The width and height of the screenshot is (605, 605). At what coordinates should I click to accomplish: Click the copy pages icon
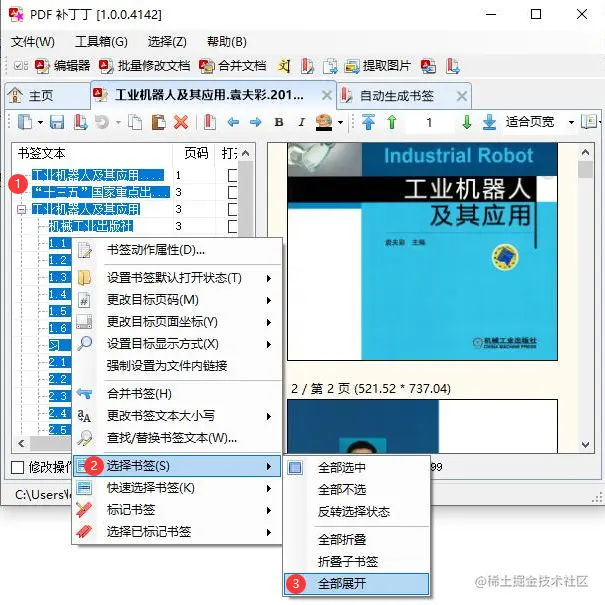(135, 122)
